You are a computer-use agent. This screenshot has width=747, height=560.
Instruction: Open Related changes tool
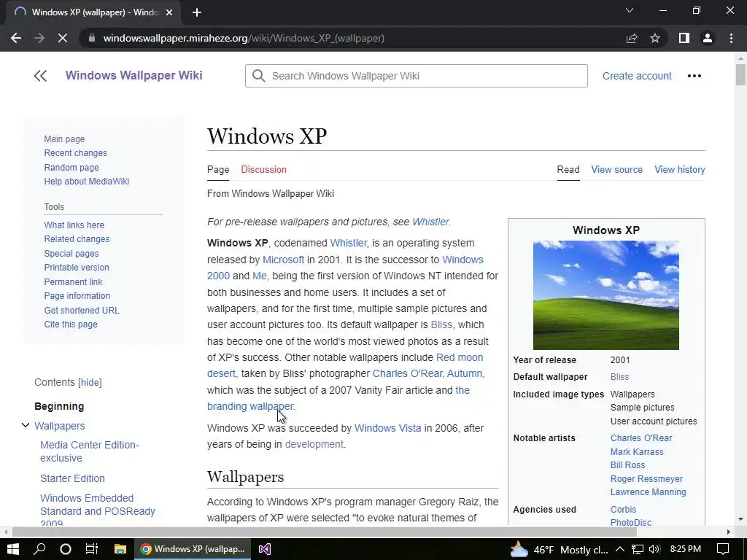pos(77,239)
